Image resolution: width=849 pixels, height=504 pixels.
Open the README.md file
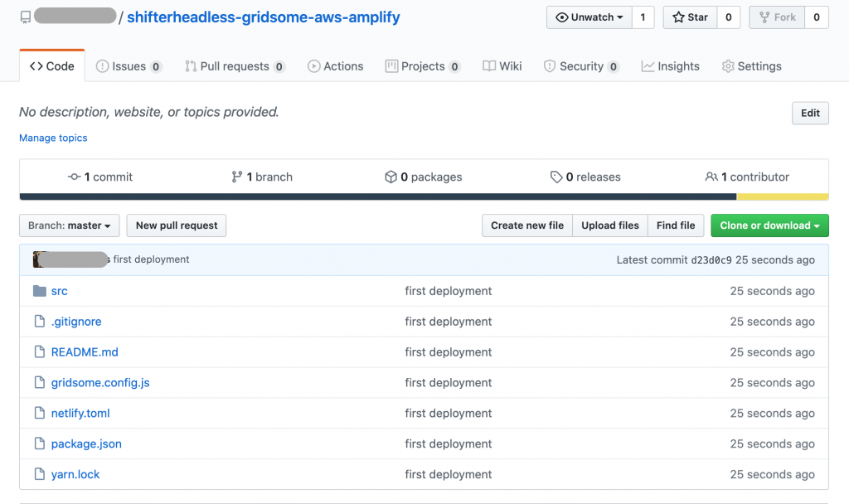coord(85,351)
